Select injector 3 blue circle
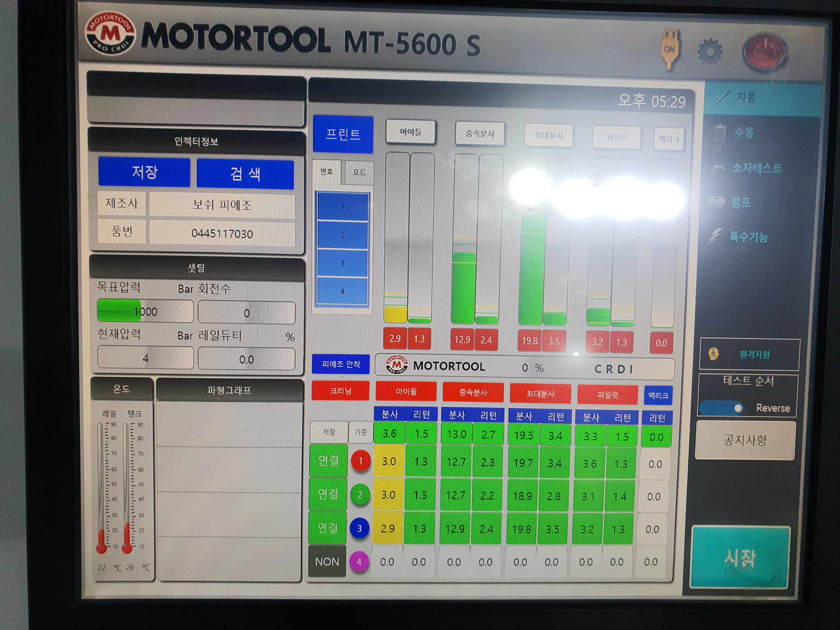 (359, 528)
